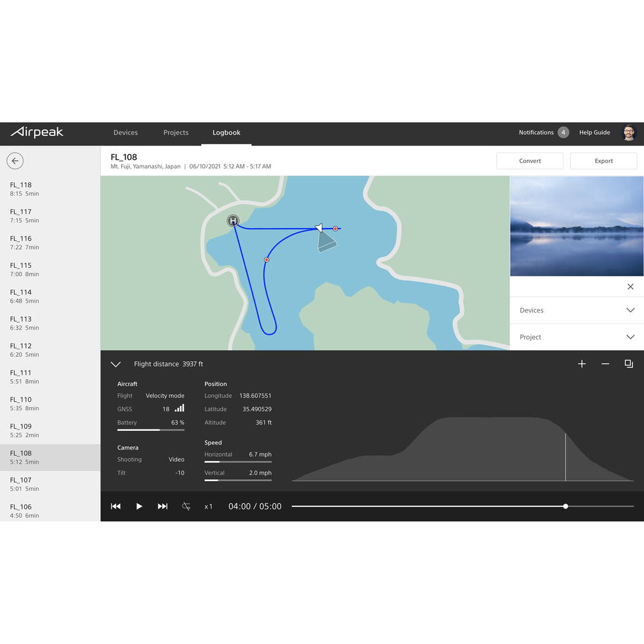
Task: Click the Convert button
Action: click(529, 161)
